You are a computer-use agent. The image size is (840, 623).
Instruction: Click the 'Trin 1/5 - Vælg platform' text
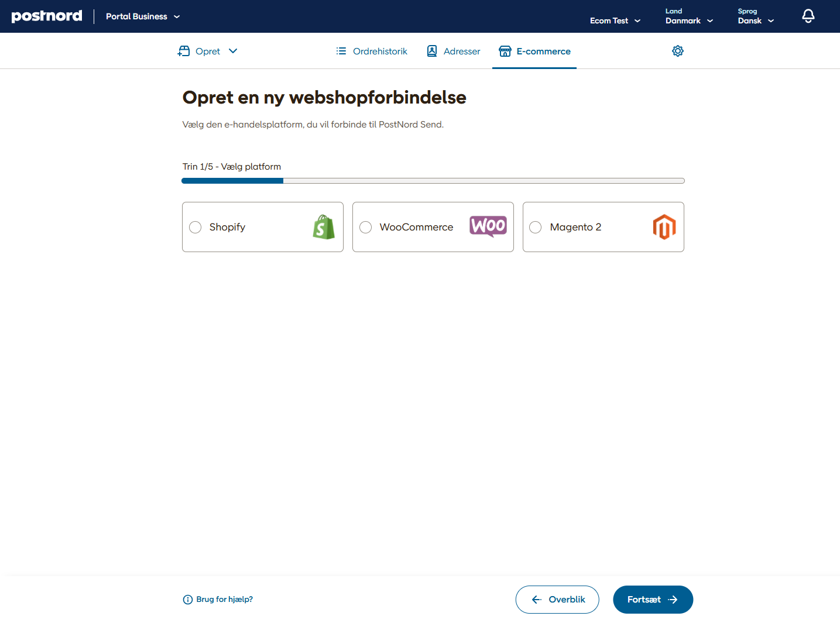click(232, 167)
